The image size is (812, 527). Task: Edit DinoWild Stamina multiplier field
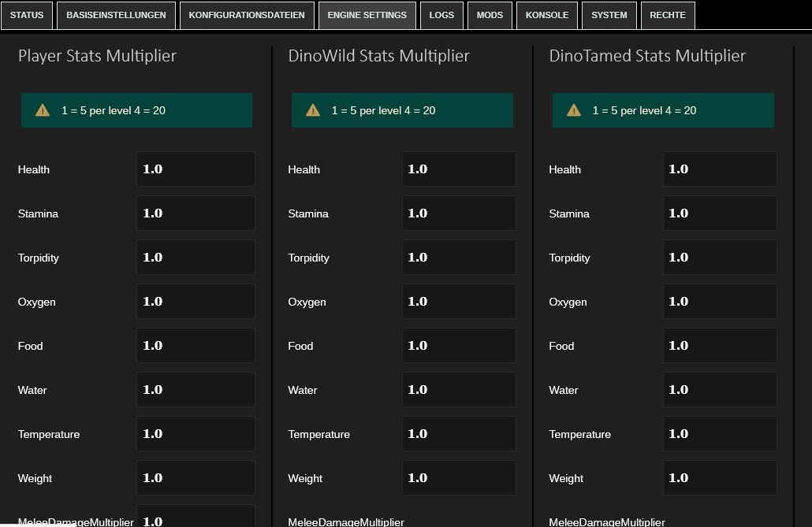tap(459, 213)
